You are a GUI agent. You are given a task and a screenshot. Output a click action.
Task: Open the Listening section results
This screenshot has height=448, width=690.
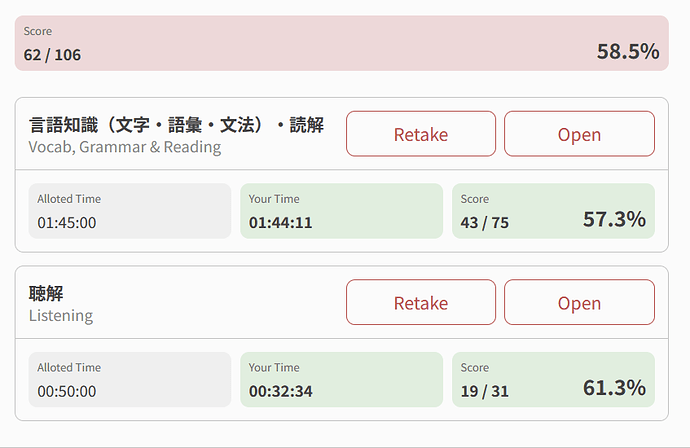579,303
